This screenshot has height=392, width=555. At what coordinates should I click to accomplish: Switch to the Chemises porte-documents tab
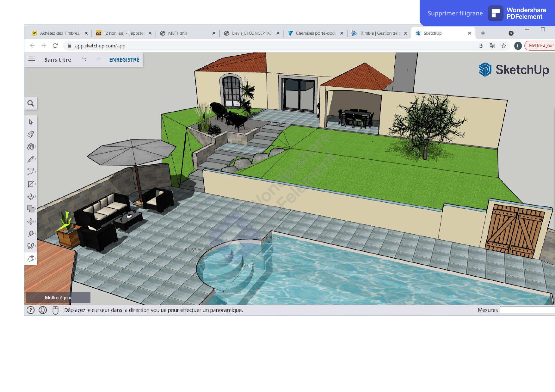tap(315, 33)
